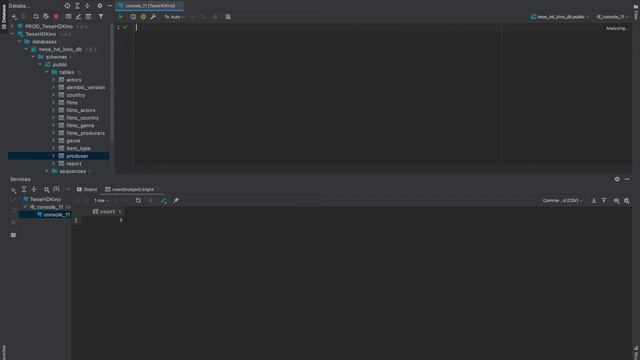This screenshot has height=360, width=640.
Task: Open console settings wrench icon
Action: pos(153,17)
